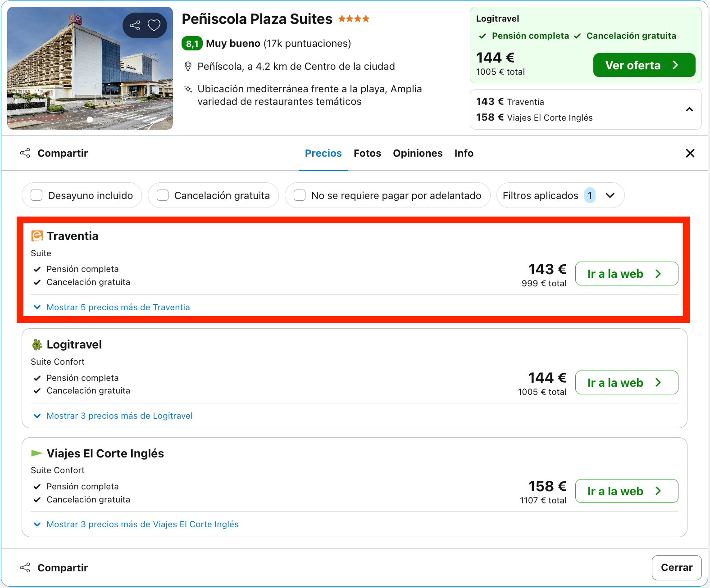Click the hotel photo thumbnail
The width and height of the screenshot is (710, 588).
pyautogui.click(x=90, y=68)
